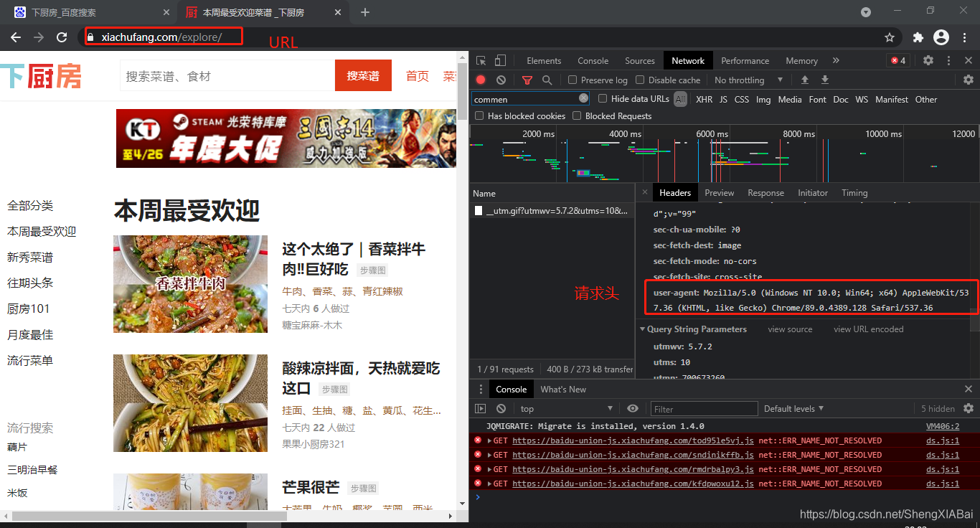Open the Performance panel

point(745,61)
